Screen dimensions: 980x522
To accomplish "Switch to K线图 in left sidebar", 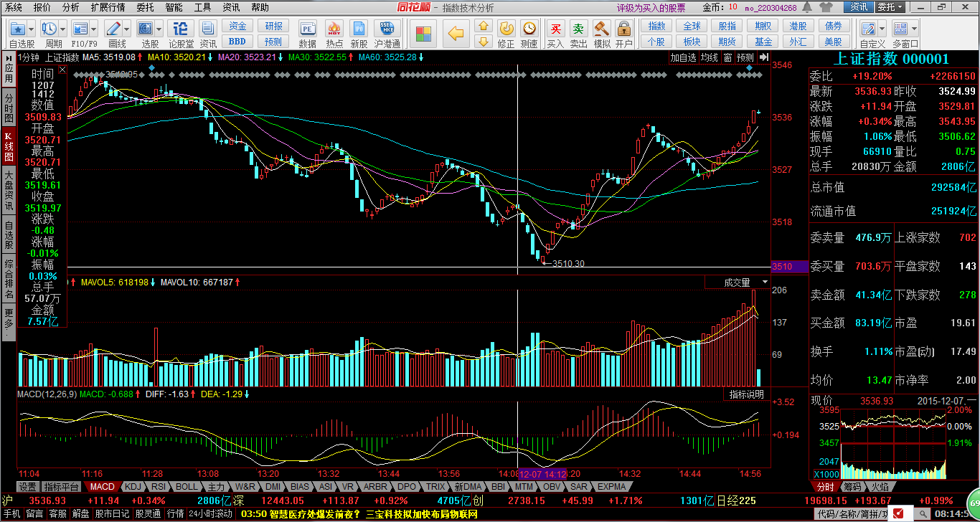I will [9, 146].
